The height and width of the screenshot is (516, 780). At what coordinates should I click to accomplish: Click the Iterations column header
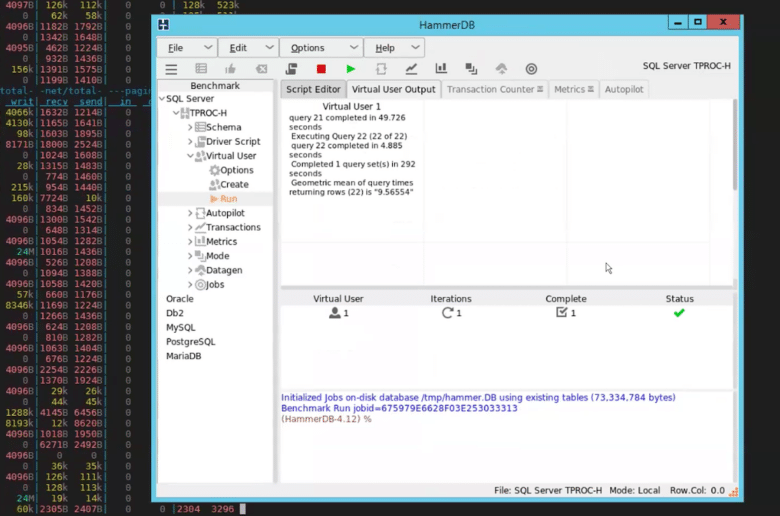click(x=451, y=299)
